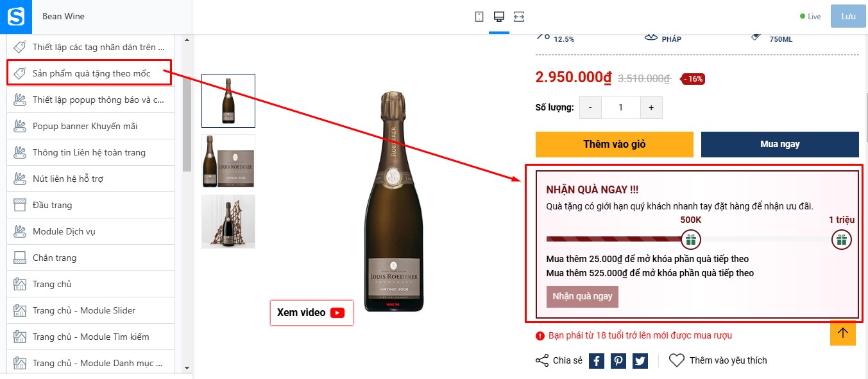Share on Facebook icon
Image resolution: width=868 pixels, height=379 pixels.
pyautogui.click(x=597, y=360)
